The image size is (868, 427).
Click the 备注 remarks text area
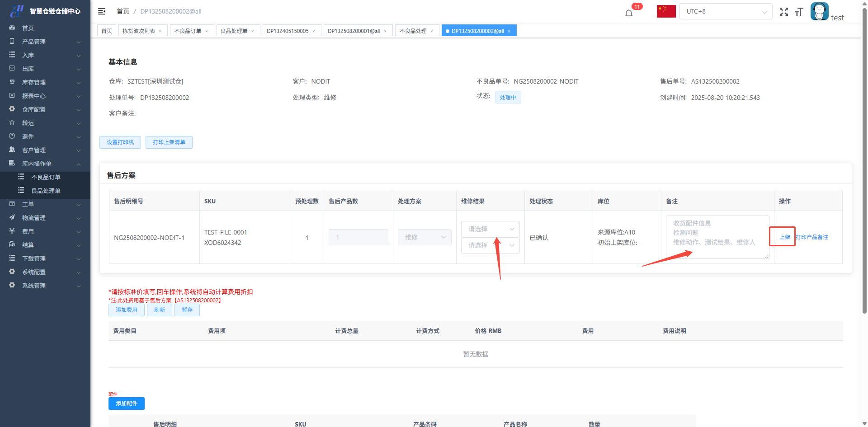717,237
